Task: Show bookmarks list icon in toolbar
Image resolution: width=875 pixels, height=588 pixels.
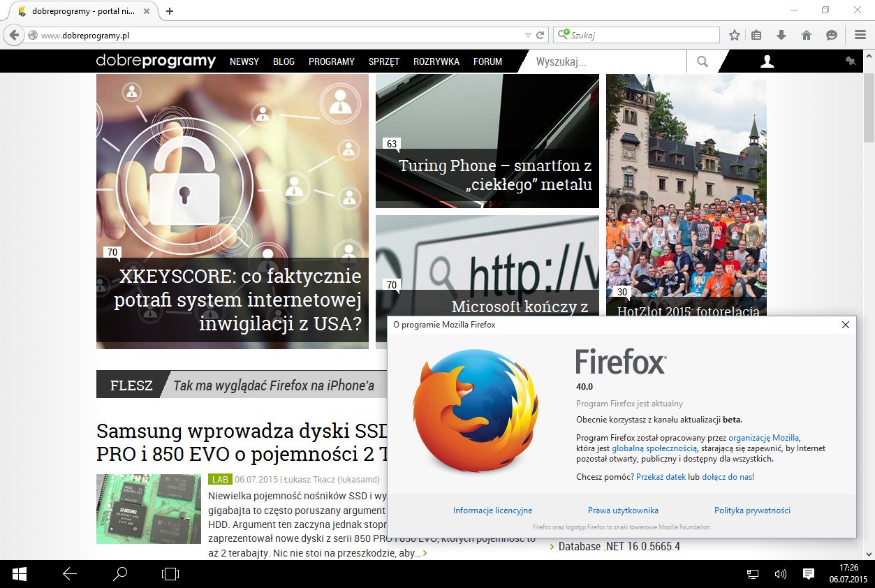Action: [756, 35]
